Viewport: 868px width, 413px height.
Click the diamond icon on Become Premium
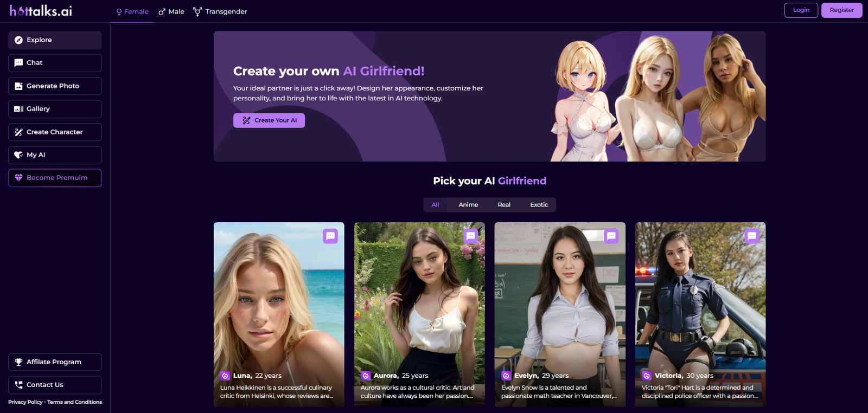click(18, 178)
